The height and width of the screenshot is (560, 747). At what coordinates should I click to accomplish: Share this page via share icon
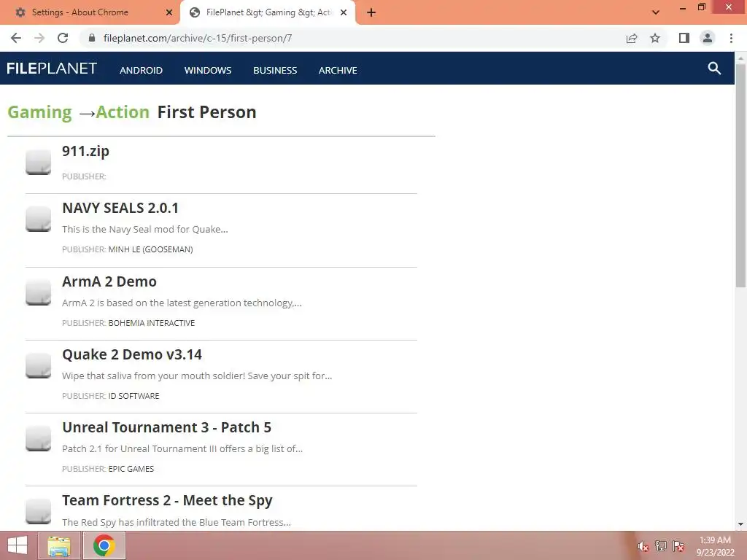pyautogui.click(x=632, y=38)
